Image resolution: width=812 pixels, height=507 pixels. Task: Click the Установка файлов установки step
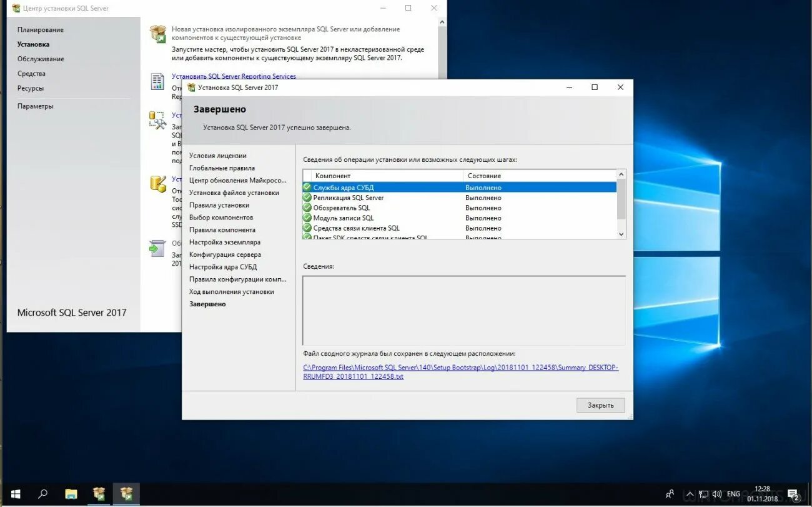point(234,193)
